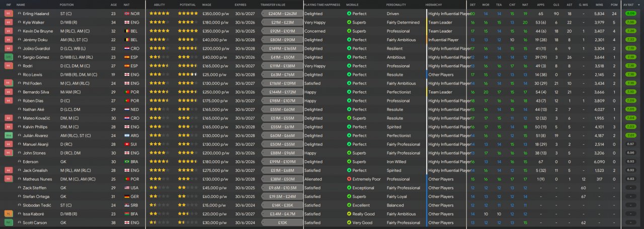Open Joško Gvardiol's £149M - £165M value
The image size is (644, 229).
282,49
